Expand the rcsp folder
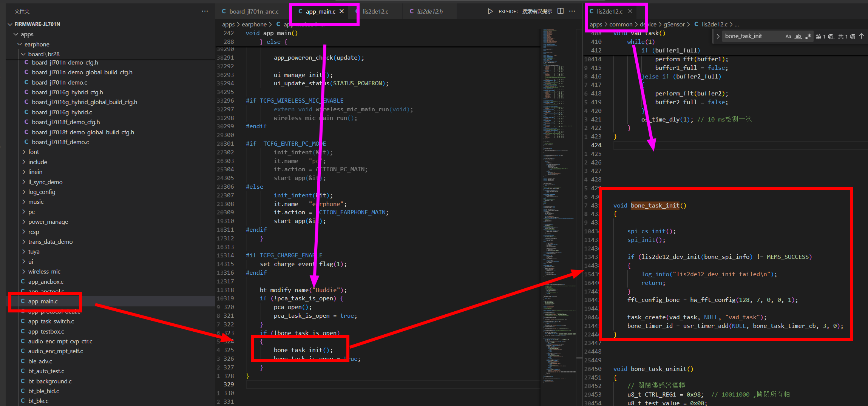Screen dimensions: 868x406 pyautogui.click(x=33, y=232)
